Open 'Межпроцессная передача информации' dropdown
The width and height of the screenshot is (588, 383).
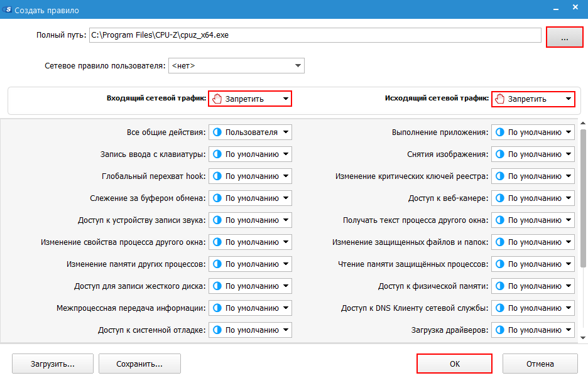tap(250, 308)
